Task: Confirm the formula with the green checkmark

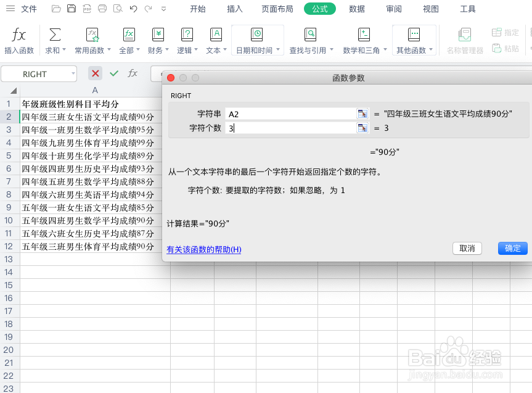Action: point(114,73)
